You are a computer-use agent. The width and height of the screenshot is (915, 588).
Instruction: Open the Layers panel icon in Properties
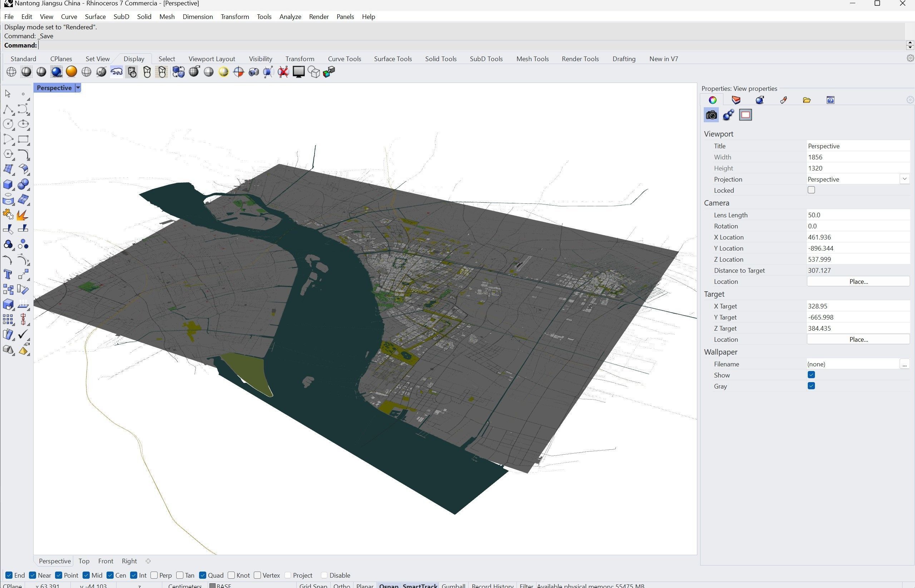(x=736, y=100)
